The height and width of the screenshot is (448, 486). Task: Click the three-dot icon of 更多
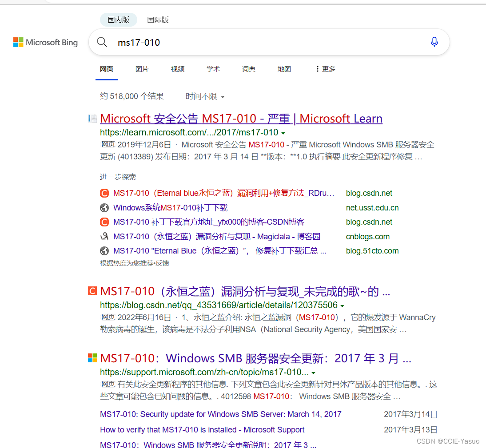click(x=317, y=69)
